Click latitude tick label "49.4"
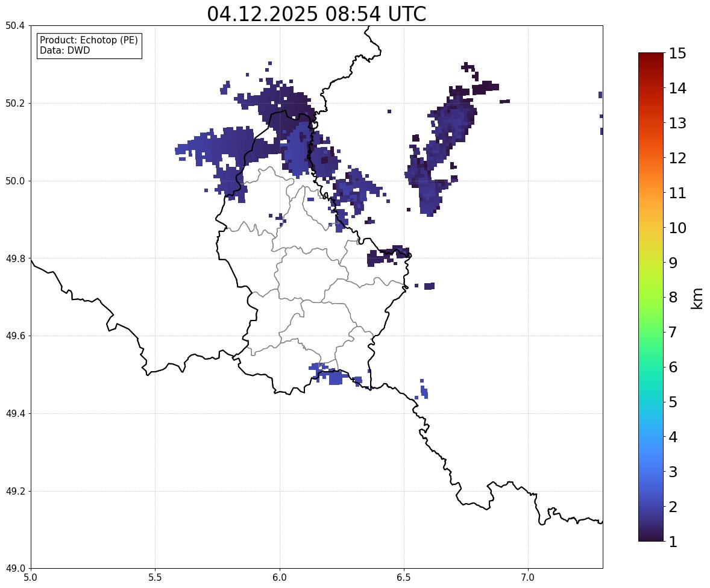The height and width of the screenshot is (588, 710). [15, 413]
